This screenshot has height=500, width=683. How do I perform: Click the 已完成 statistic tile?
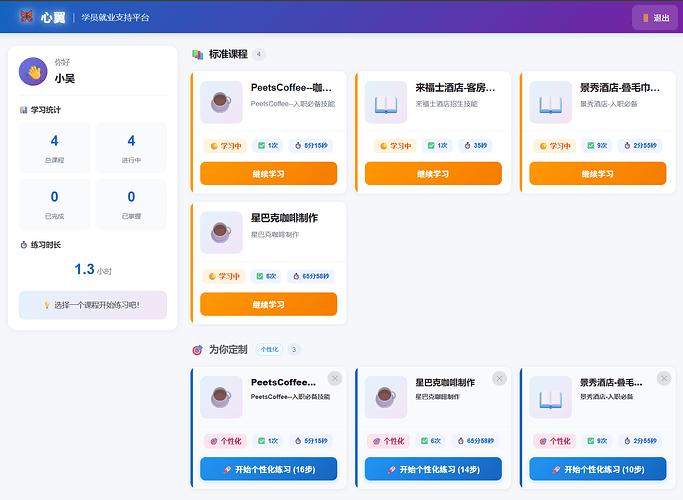pyautogui.click(x=54, y=204)
